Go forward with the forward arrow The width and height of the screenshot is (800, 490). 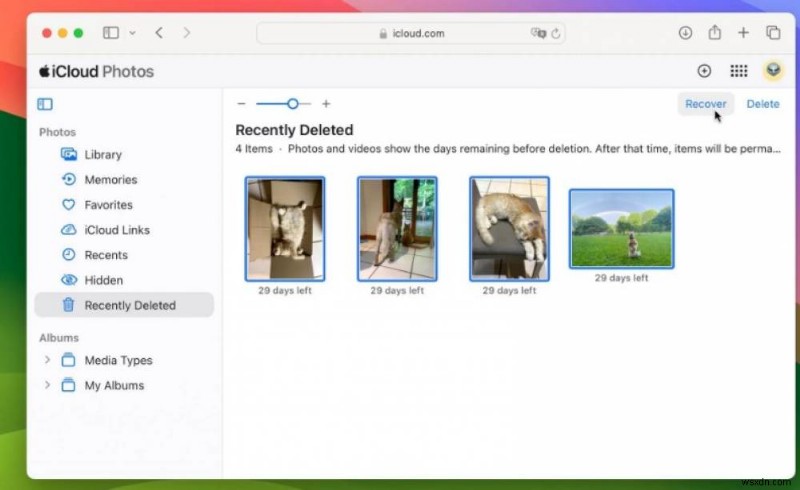tap(187, 33)
